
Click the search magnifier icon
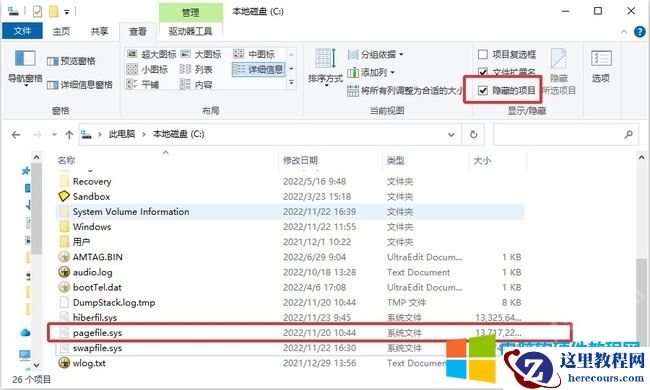point(628,134)
